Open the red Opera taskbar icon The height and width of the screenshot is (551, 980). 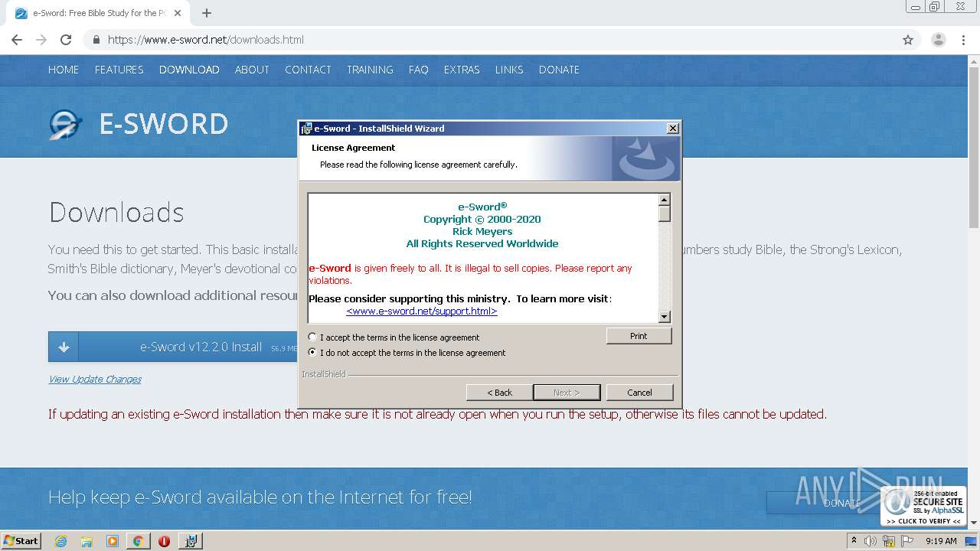[164, 541]
